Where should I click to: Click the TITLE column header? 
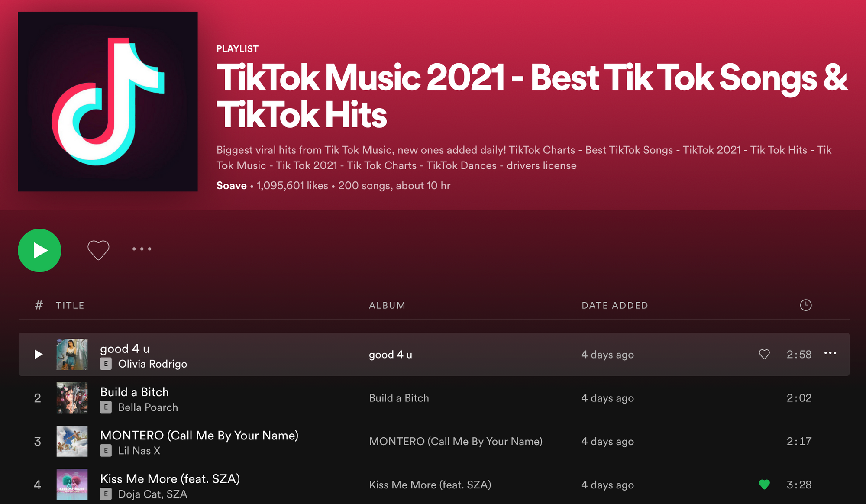tap(71, 304)
